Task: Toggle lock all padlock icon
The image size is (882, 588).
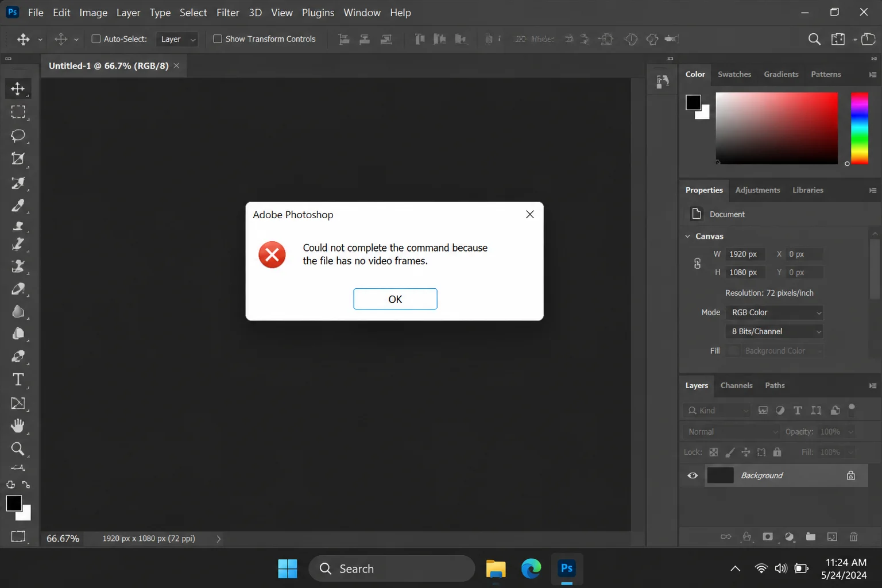Action: pos(777,452)
